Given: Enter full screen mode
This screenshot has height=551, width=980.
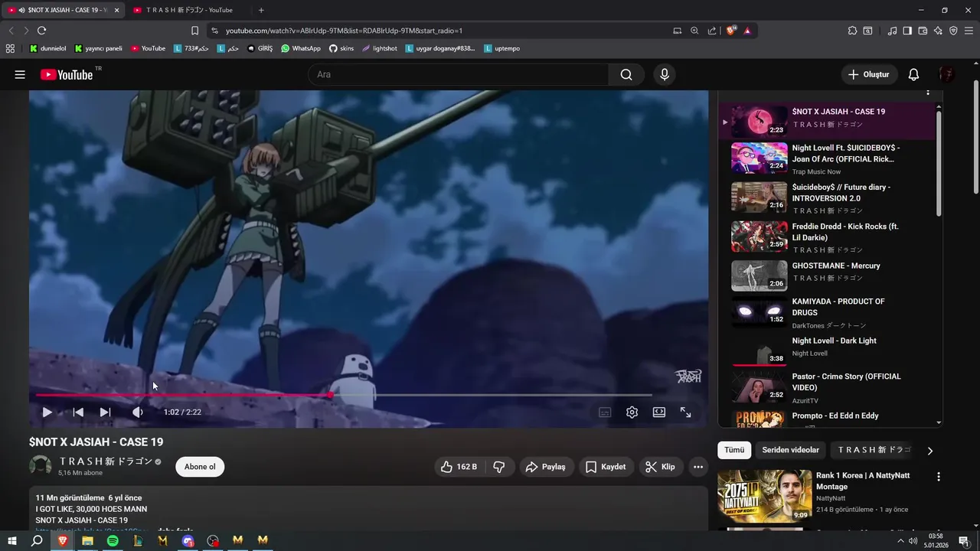Looking at the screenshot, I should 686,412.
